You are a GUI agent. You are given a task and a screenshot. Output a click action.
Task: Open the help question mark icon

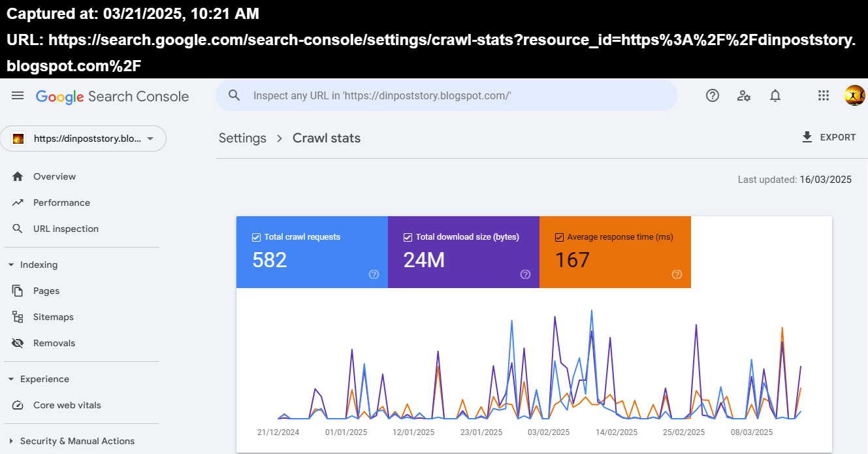pyautogui.click(x=713, y=95)
